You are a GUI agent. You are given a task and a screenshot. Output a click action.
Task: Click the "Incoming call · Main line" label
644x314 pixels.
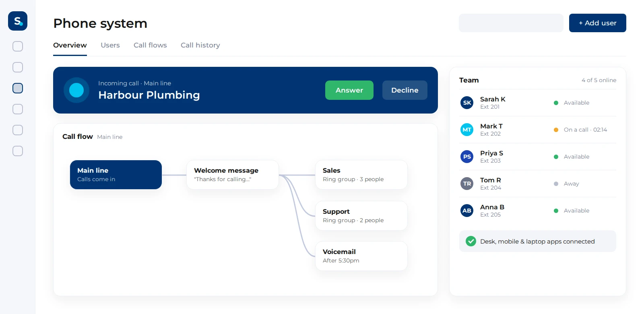pyautogui.click(x=134, y=83)
